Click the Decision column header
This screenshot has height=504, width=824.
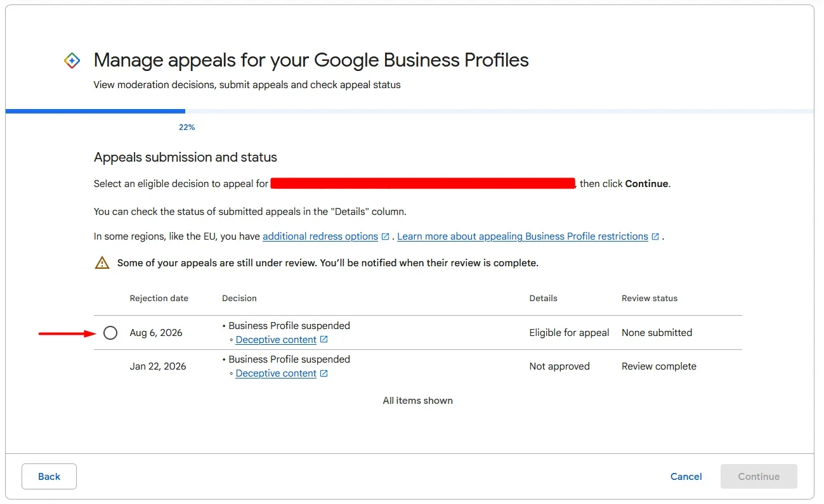(239, 298)
